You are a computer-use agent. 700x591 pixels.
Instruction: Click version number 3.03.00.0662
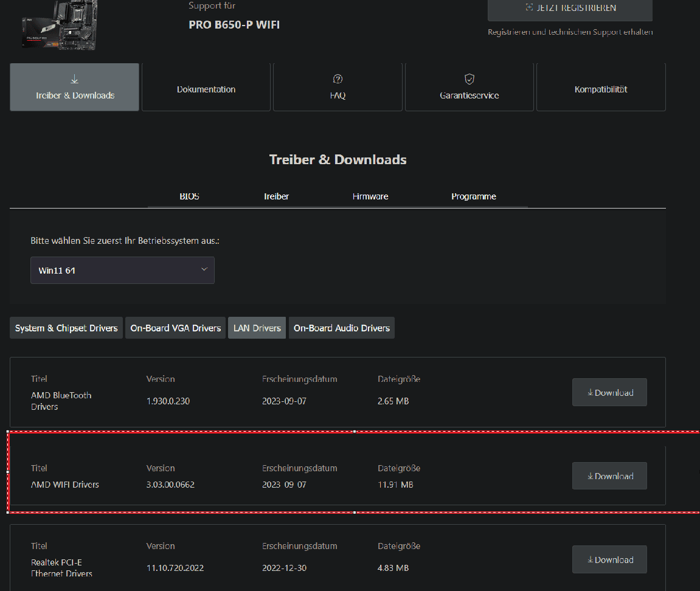click(170, 485)
